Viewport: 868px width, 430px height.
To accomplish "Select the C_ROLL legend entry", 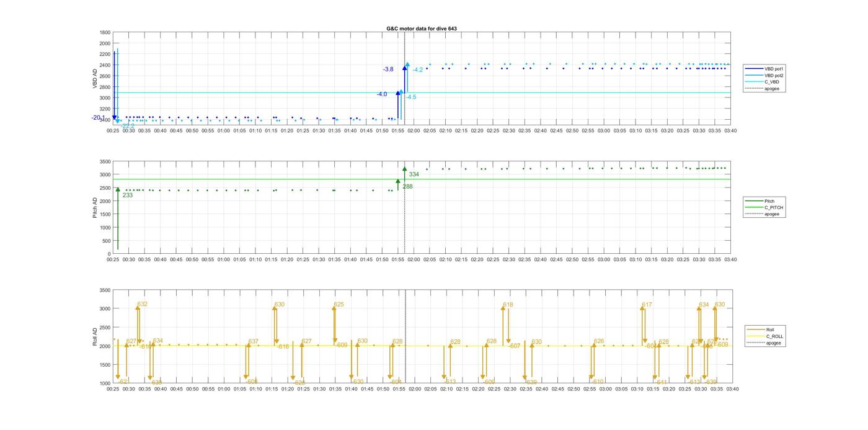I will (x=764, y=336).
